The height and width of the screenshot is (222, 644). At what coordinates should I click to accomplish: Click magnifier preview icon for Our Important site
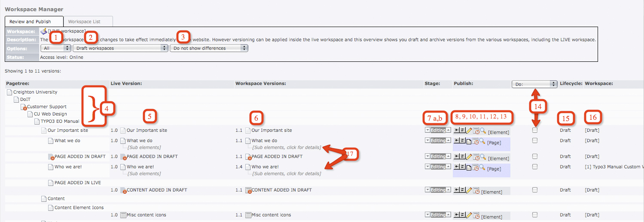[x=482, y=131]
